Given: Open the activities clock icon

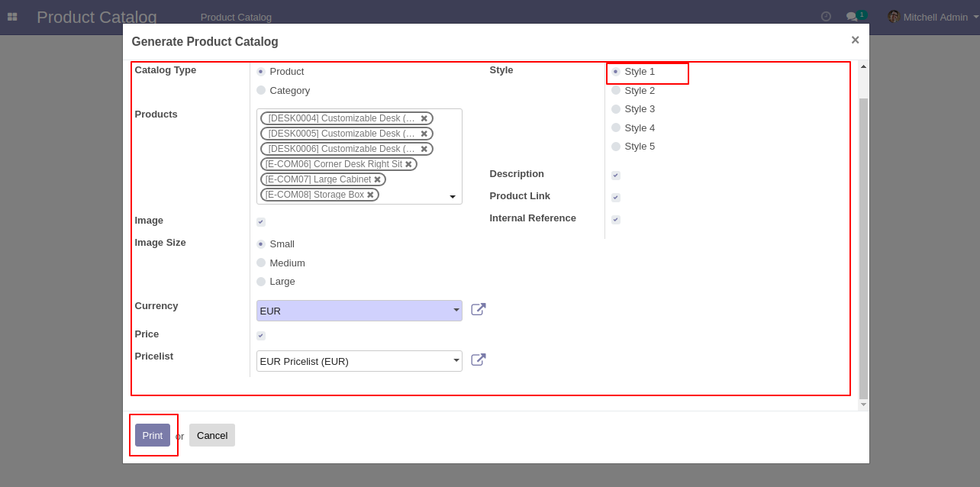Looking at the screenshot, I should tap(826, 17).
